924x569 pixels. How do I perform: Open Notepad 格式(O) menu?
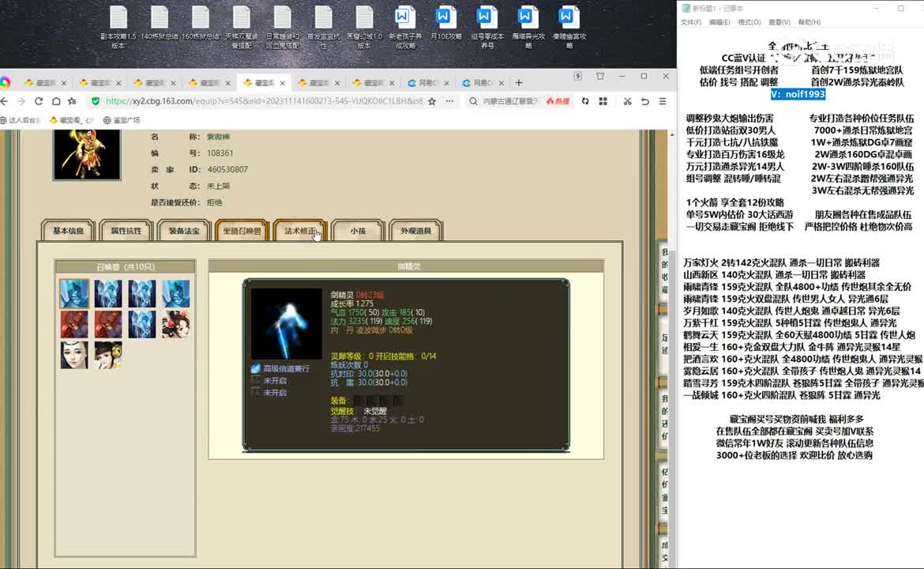[x=749, y=22]
